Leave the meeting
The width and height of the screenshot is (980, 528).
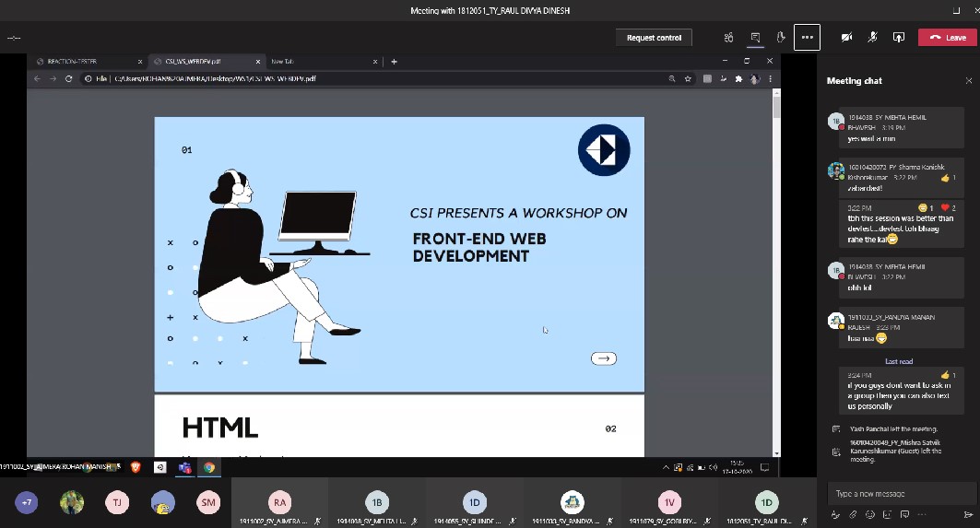tap(948, 38)
